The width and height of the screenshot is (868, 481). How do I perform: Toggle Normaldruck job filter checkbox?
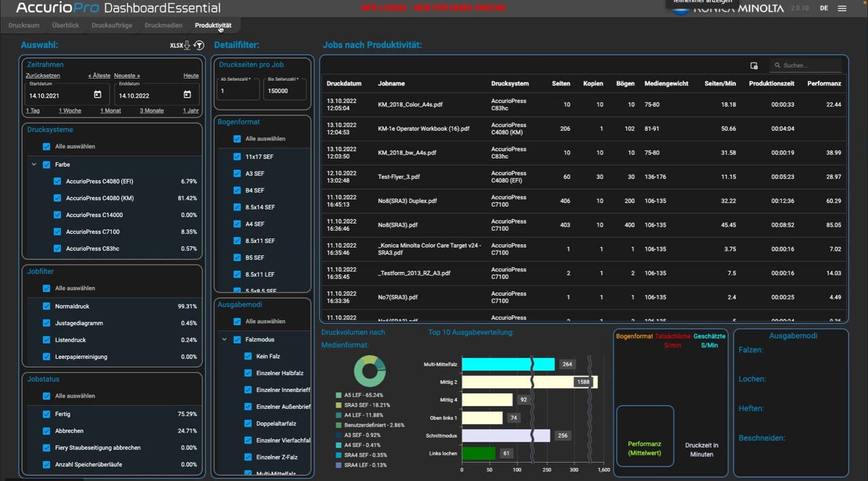tap(46, 306)
